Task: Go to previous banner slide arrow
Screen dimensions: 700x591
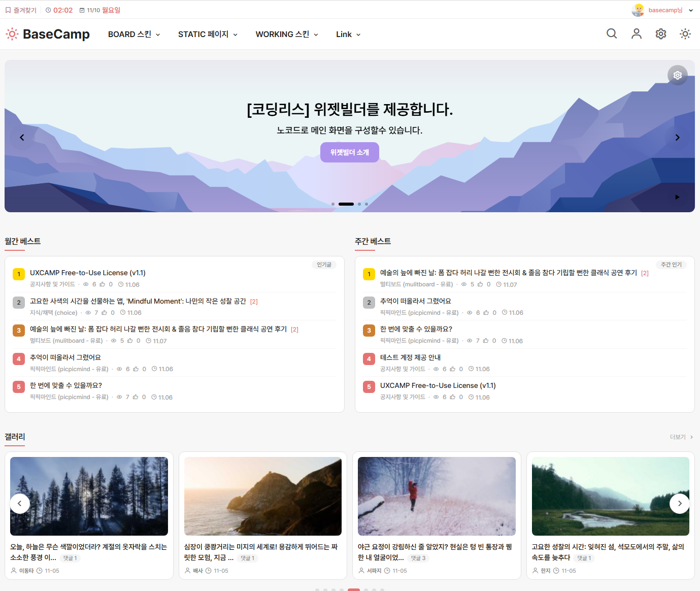Action: point(22,138)
